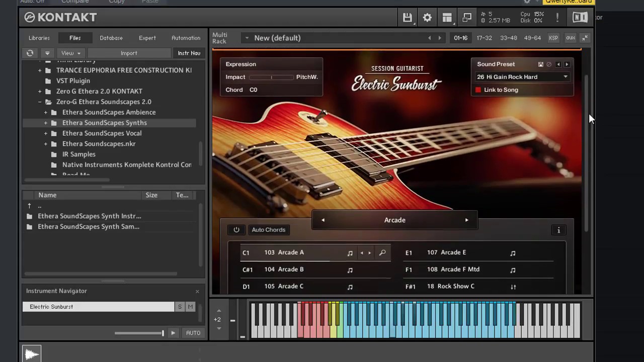Viewport: 644px width, 362px height.
Task: Toggle Instr Nav button
Action: click(189, 53)
